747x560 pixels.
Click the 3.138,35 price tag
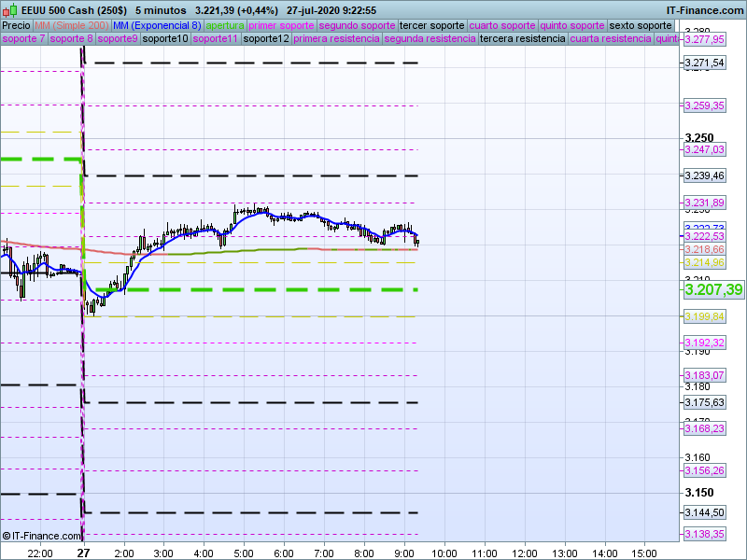point(704,534)
